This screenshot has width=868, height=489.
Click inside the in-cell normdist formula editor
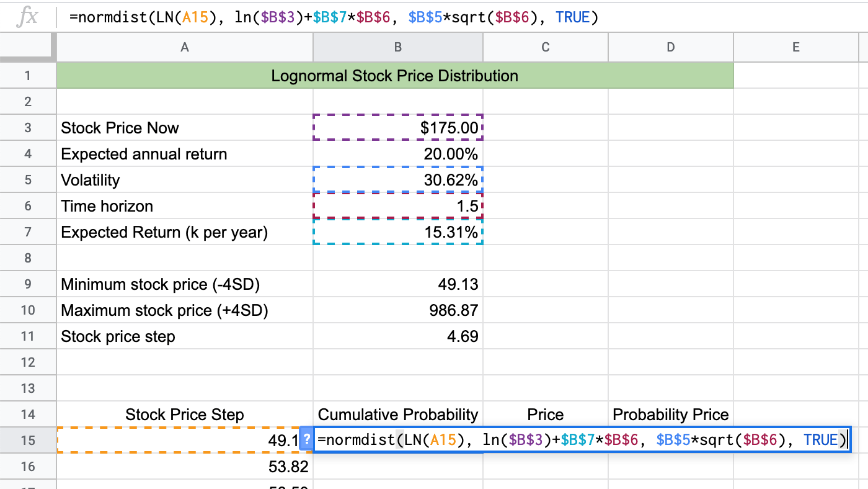click(582, 440)
